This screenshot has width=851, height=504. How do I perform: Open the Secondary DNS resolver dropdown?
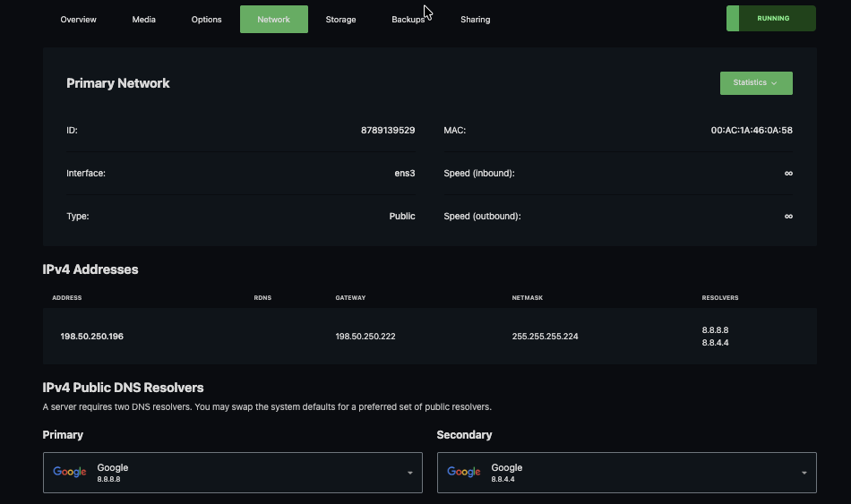(626, 473)
